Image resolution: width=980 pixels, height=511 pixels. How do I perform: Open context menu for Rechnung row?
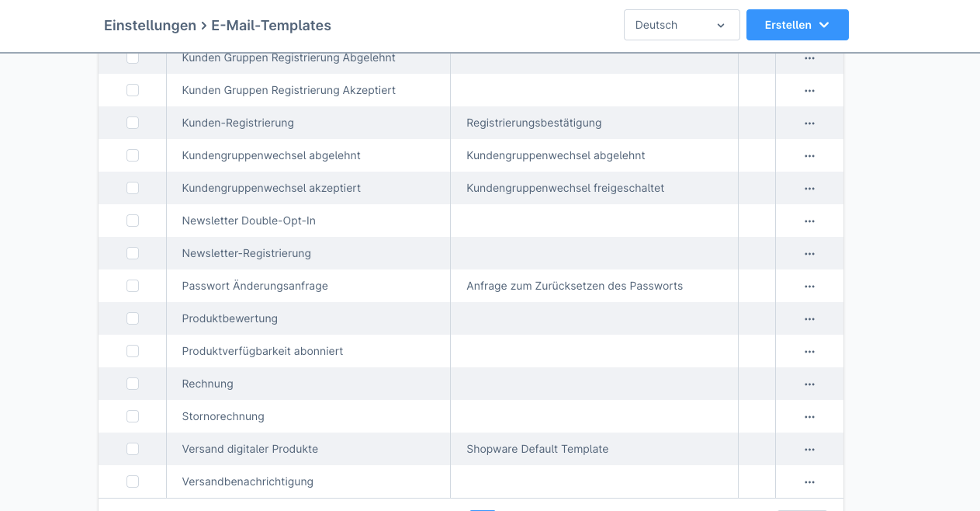point(809,384)
